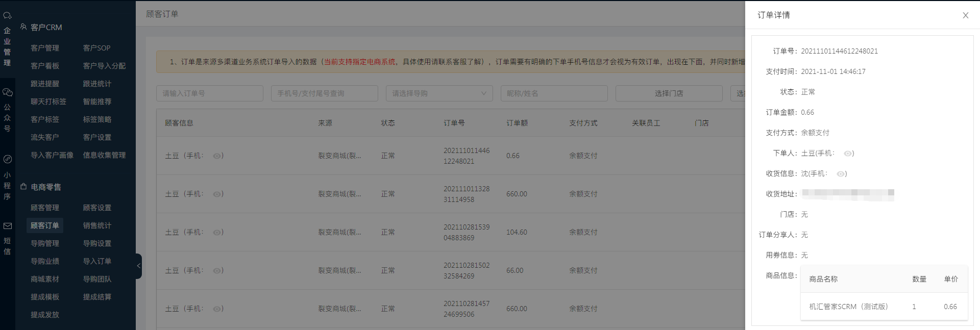Click order number 20211101144612248021 in table
Screen dimensions: 980x330
(467, 156)
